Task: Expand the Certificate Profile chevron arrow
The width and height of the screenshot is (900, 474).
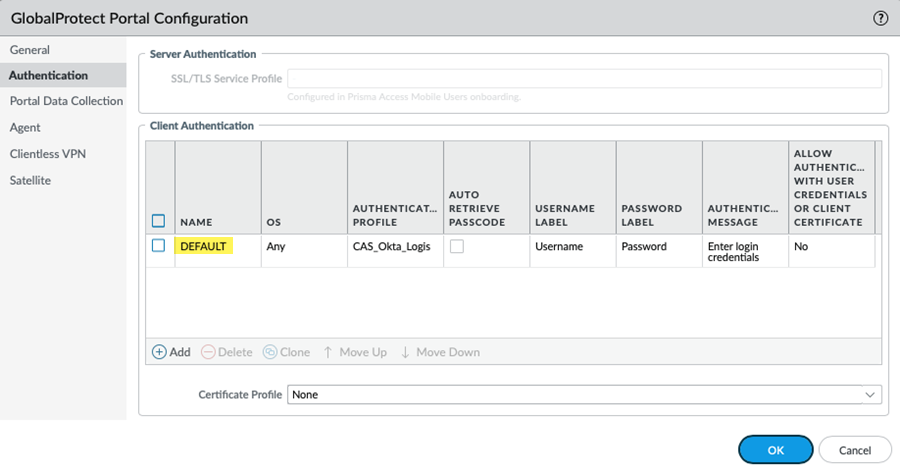Action: (x=870, y=395)
